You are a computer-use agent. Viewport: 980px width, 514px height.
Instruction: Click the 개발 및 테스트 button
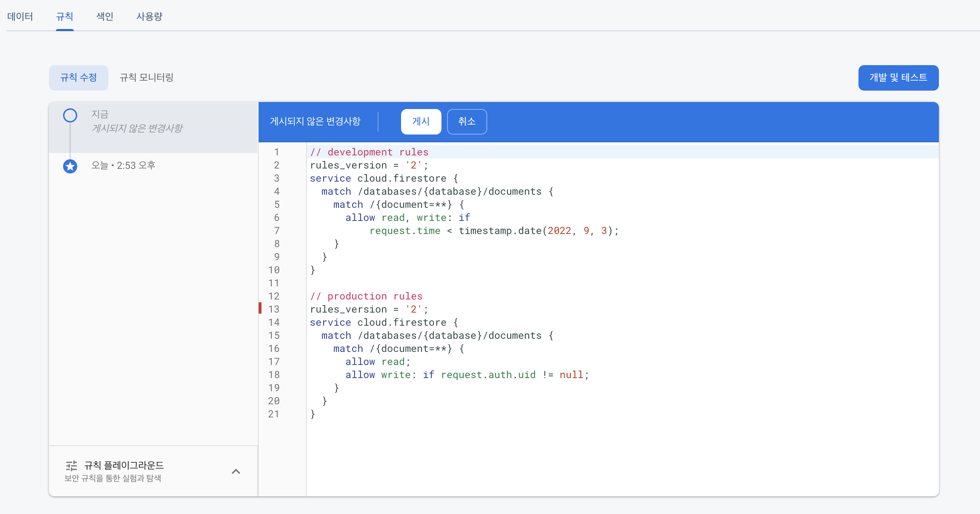[898, 78]
